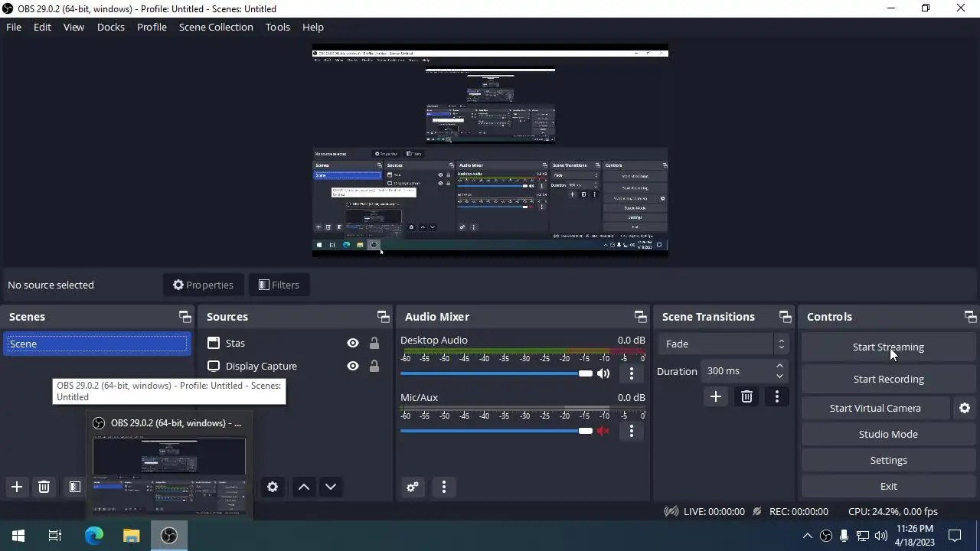Lock the Stas source

click(x=374, y=344)
